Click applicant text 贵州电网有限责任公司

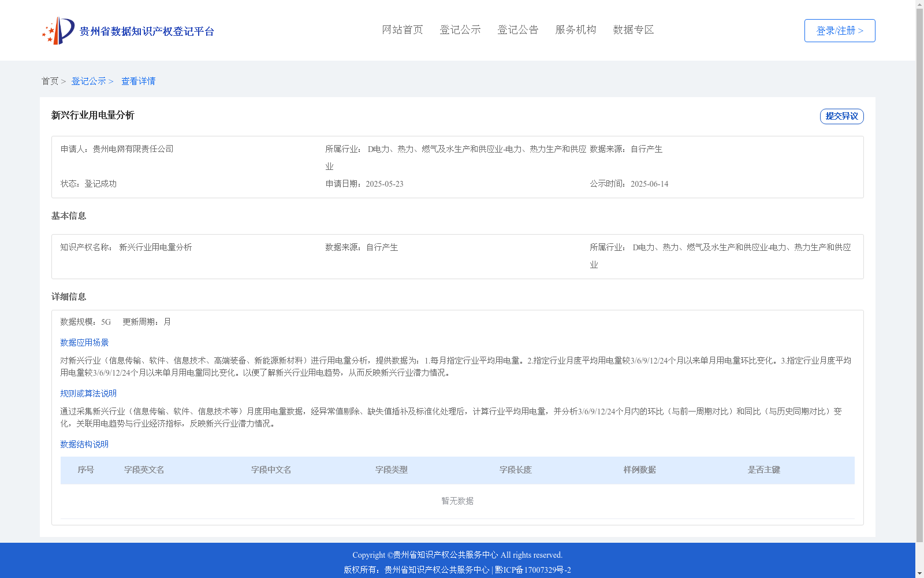point(133,149)
